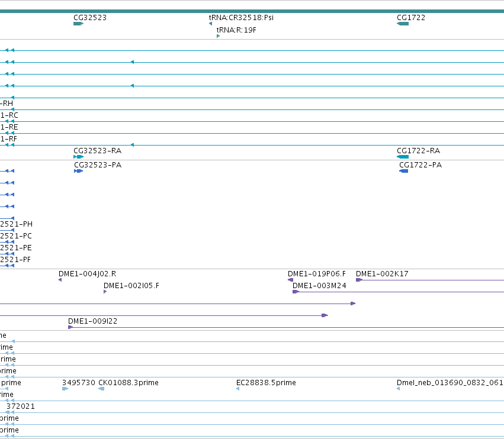The width and height of the screenshot is (504, 439).
Task: Click the DME1-019P06.F label
Action: 317,274
